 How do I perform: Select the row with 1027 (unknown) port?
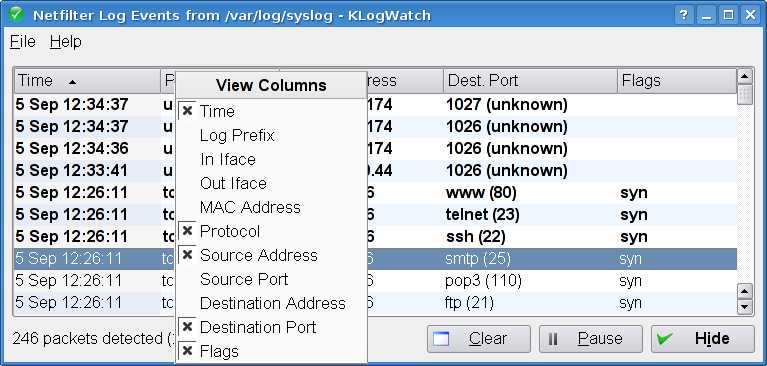point(375,105)
